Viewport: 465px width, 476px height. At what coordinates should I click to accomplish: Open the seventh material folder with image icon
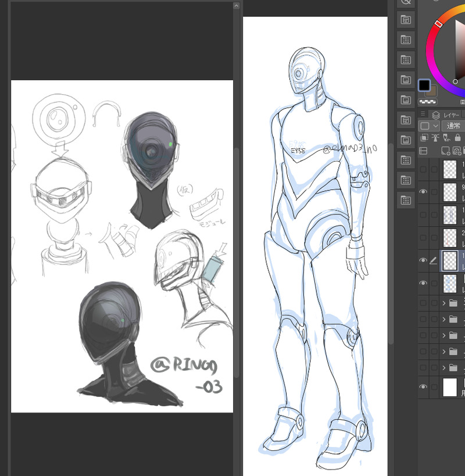point(406,140)
